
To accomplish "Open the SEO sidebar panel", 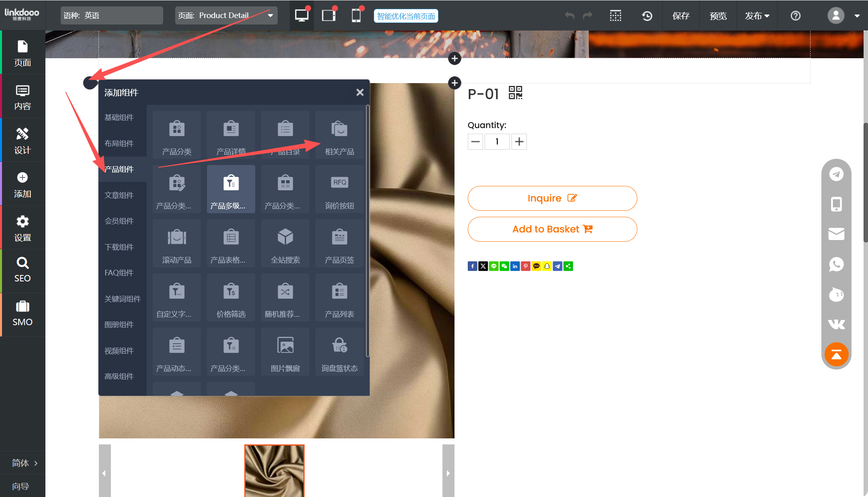I will tap(23, 270).
